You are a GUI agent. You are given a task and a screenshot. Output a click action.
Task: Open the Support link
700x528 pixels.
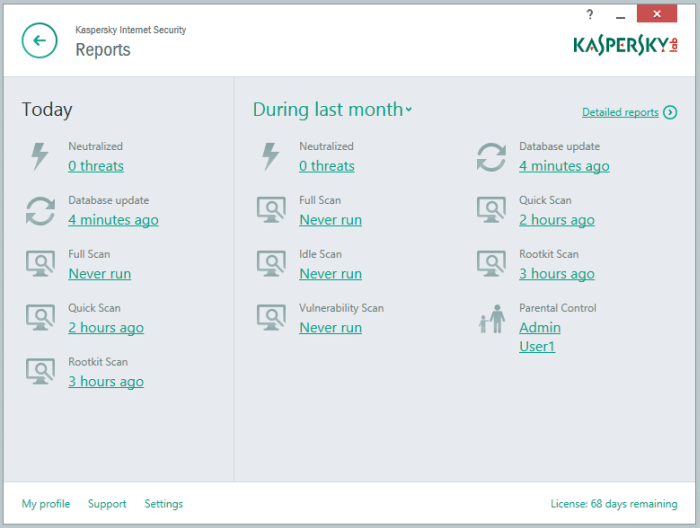(x=107, y=504)
